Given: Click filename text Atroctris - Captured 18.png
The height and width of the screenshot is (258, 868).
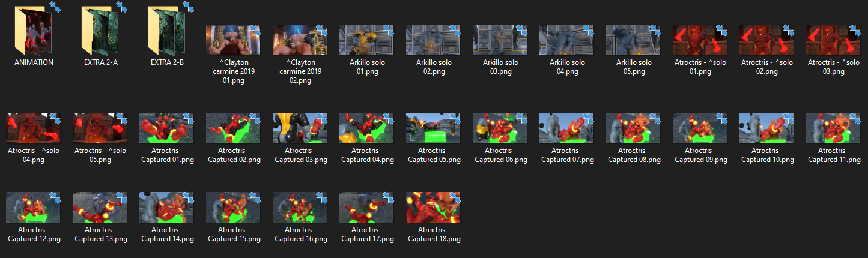Looking at the screenshot, I should [433, 234].
